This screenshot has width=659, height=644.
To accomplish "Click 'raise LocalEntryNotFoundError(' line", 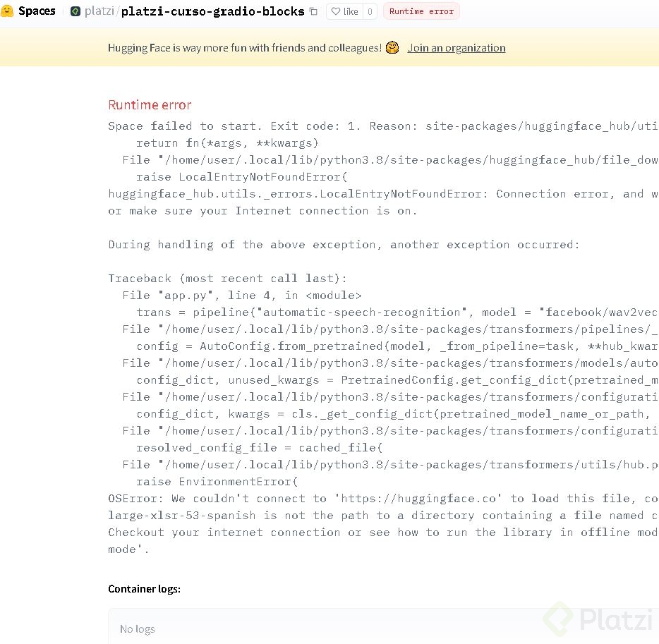I will 242,177.
